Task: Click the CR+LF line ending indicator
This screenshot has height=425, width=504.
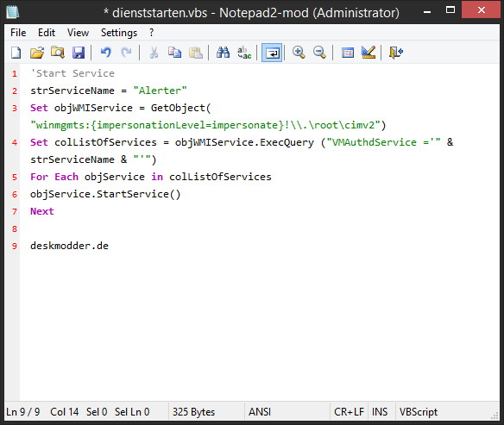Action: click(349, 412)
